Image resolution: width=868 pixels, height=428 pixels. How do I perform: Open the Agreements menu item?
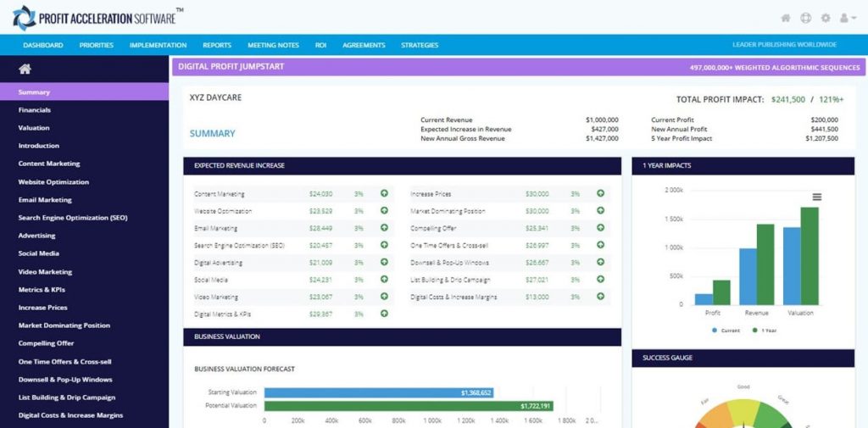point(364,45)
